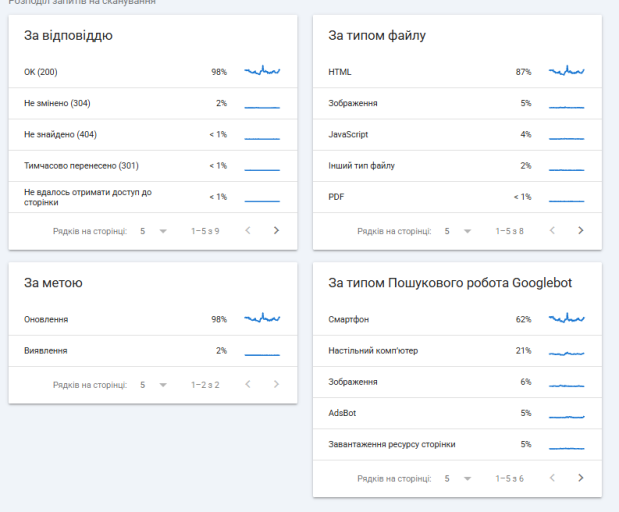Viewport: 619px width, 512px height.
Task: Open the AdsBot row
Action: (x=457, y=413)
